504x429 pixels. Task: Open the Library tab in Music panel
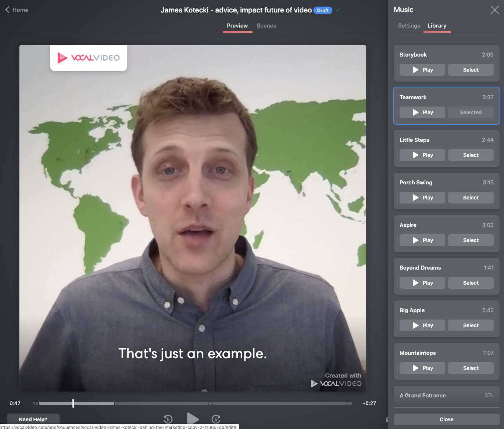(x=437, y=26)
